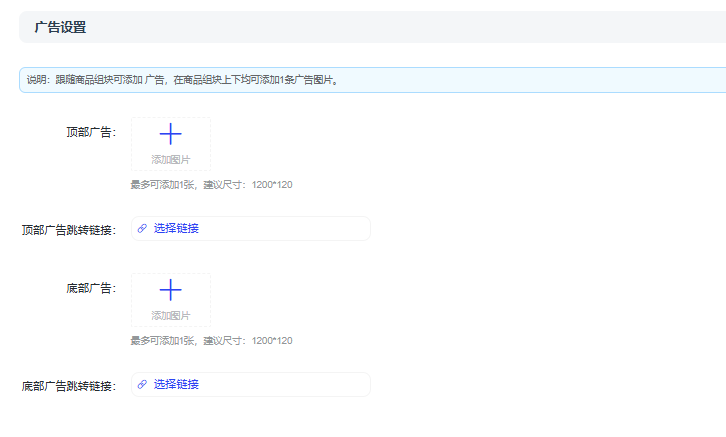726x437 pixels.
Task: Click 选择链接 for the top ad
Action: 176,229
